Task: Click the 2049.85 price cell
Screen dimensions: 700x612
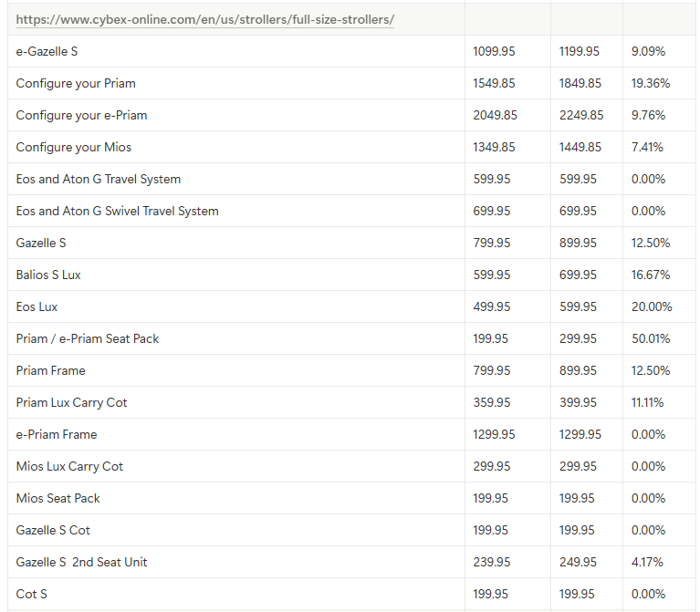Action: pos(507,115)
